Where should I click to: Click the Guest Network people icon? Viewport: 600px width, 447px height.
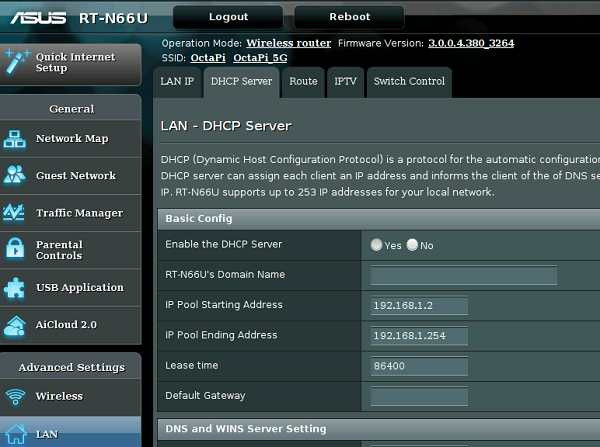click(15, 175)
